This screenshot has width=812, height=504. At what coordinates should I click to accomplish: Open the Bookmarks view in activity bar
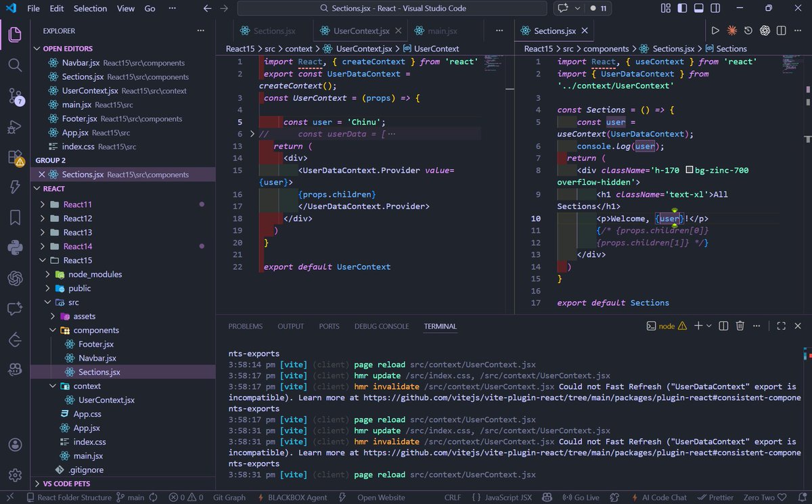tap(15, 217)
